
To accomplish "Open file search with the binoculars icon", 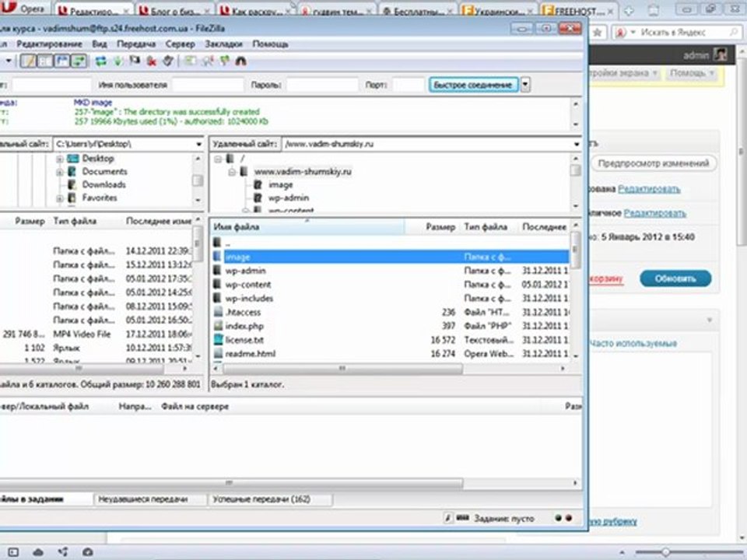I will tap(240, 61).
